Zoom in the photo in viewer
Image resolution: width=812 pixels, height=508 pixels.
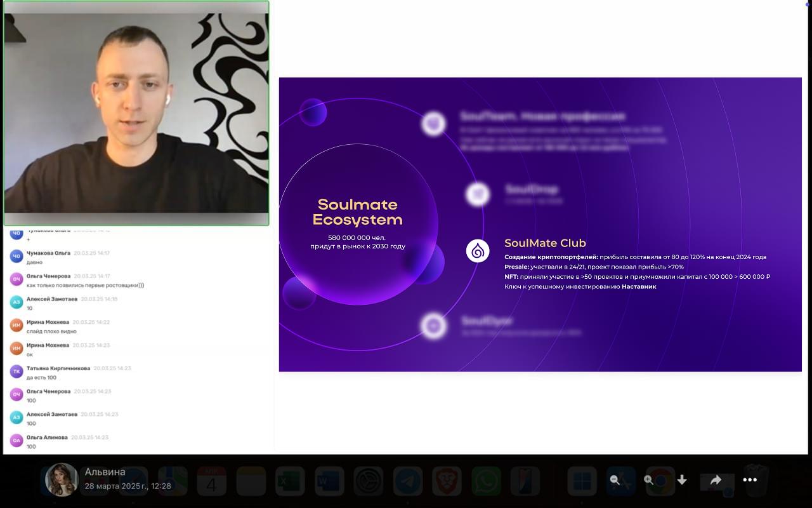point(648,480)
